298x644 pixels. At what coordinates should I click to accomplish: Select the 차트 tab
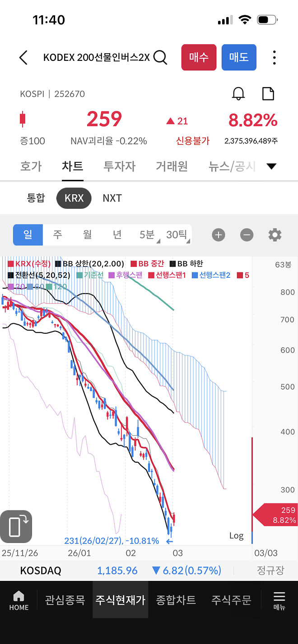tap(73, 166)
